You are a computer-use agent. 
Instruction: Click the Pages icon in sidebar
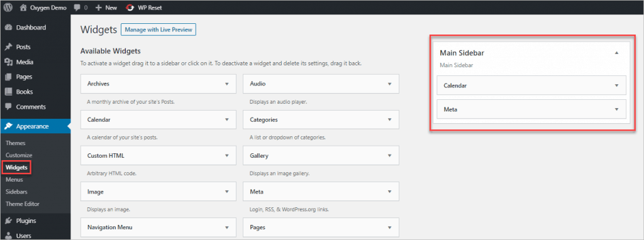(8, 77)
